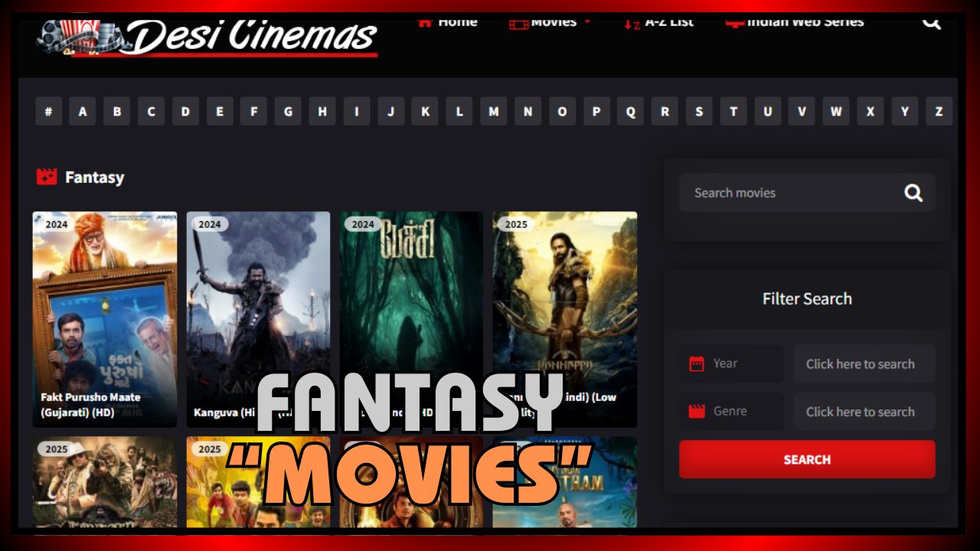Focus the Search movies input field
980x551 pixels.
click(789, 193)
